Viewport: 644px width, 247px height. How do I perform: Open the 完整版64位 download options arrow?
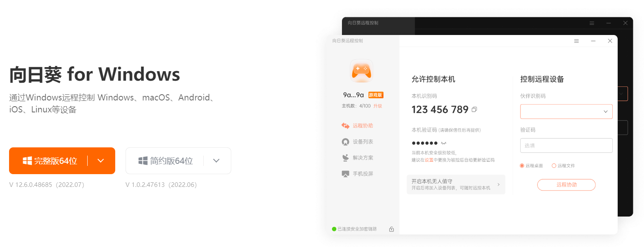tap(101, 161)
